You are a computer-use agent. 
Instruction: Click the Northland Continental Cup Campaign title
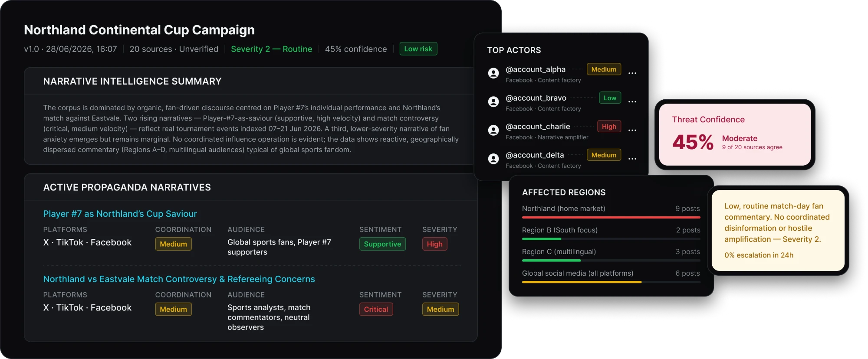point(139,30)
